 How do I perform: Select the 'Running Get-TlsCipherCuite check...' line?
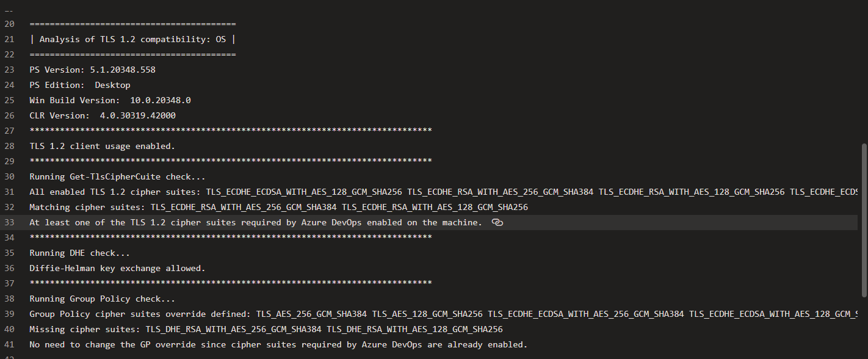click(118, 177)
